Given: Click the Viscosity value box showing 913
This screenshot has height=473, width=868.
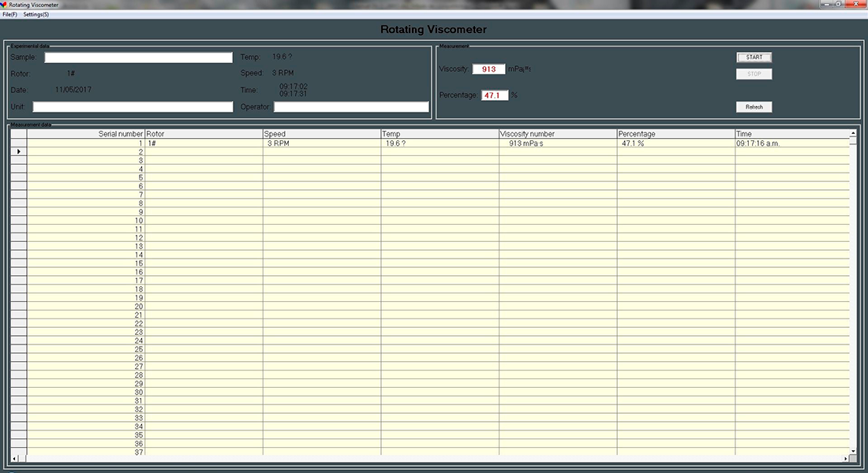Looking at the screenshot, I should 488,69.
